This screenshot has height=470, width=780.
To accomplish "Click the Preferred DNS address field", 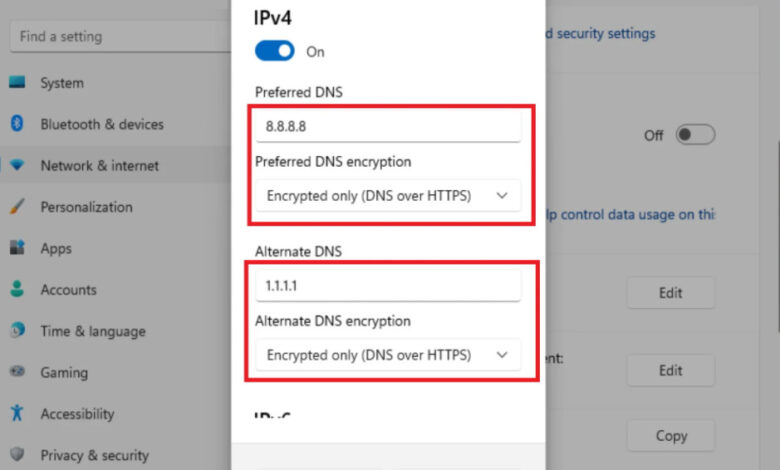I will [388, 127].
